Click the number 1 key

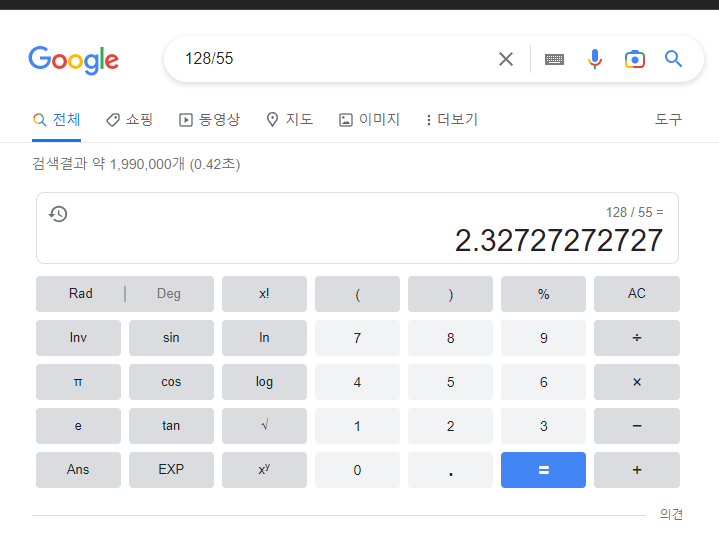pos(357,426)
